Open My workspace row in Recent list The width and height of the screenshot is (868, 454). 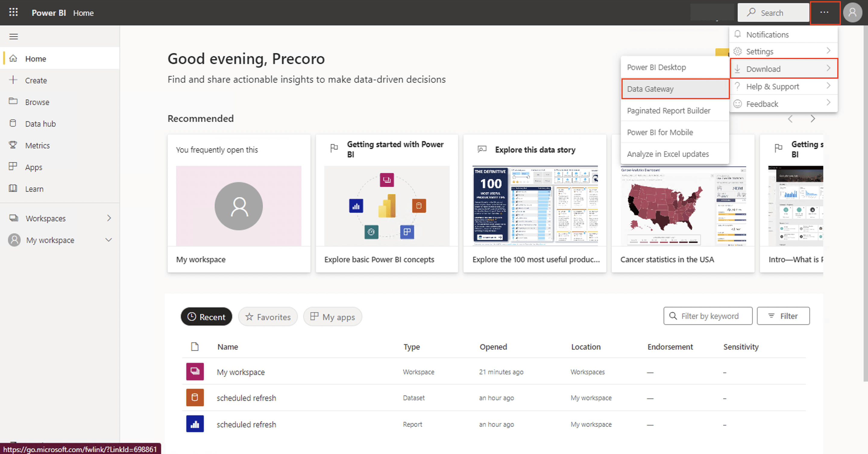click(x=241, y=372)
